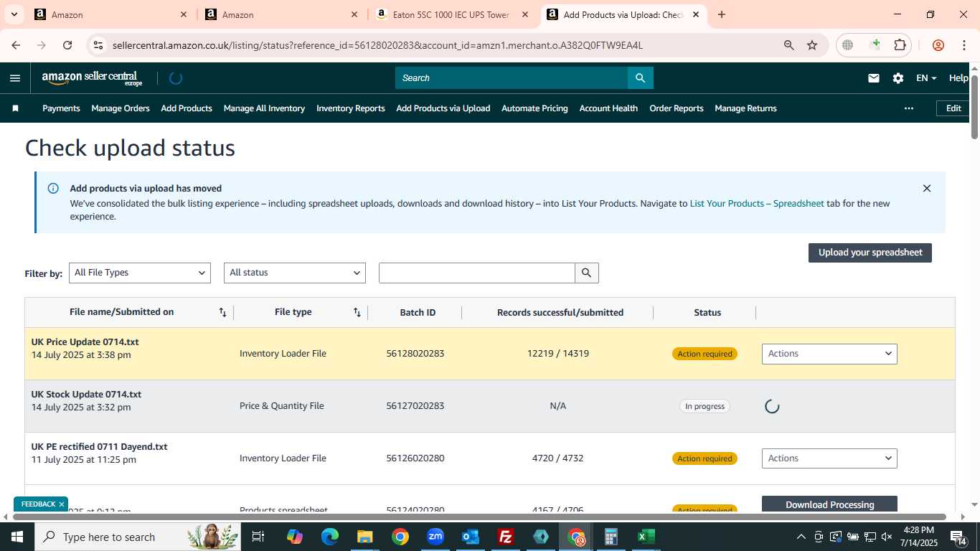Open File Explorer from the taskbar
Screen dimensions: 980x551
tap(365, 537)
